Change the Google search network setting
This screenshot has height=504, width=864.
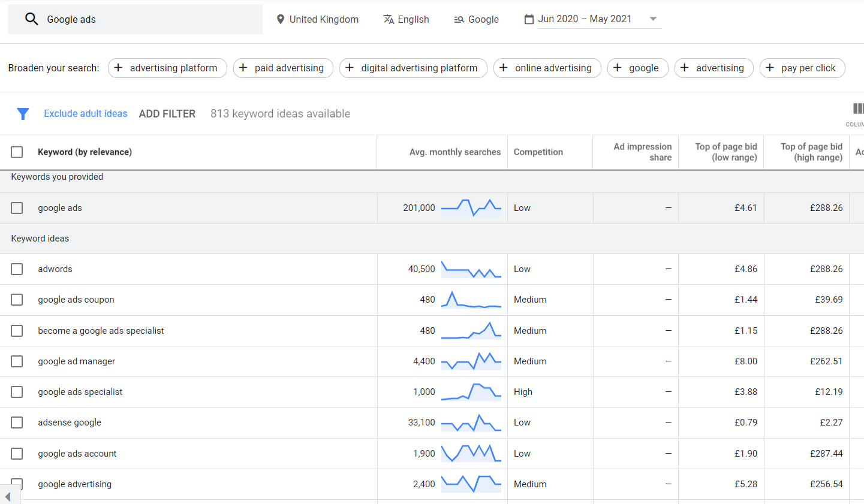click(x=476, y=19)
